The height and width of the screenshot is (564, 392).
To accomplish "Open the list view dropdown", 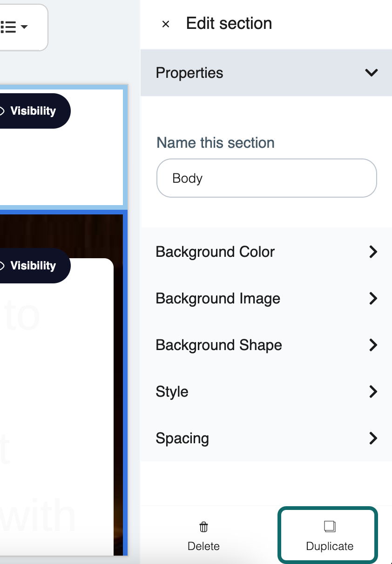I will click(15, 27).
